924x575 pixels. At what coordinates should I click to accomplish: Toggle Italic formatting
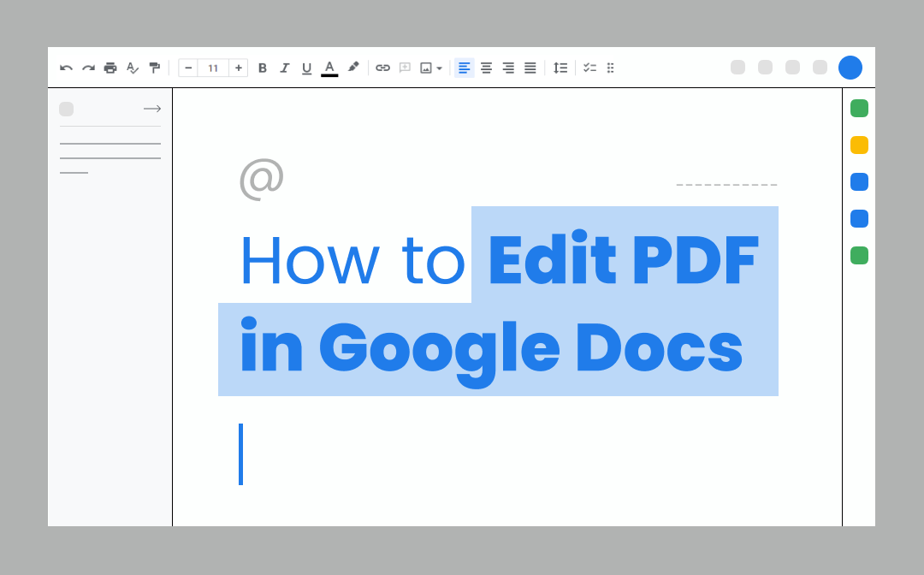(x=285, y=68)
